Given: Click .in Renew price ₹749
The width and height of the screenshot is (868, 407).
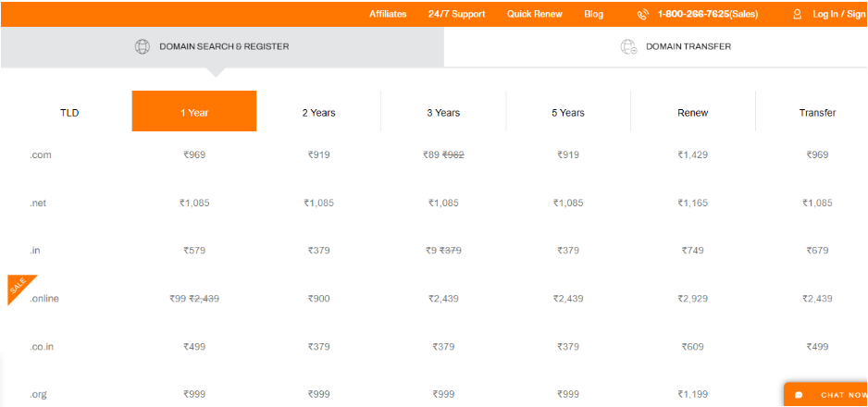Looking at the screenshot, I should 692,251.
